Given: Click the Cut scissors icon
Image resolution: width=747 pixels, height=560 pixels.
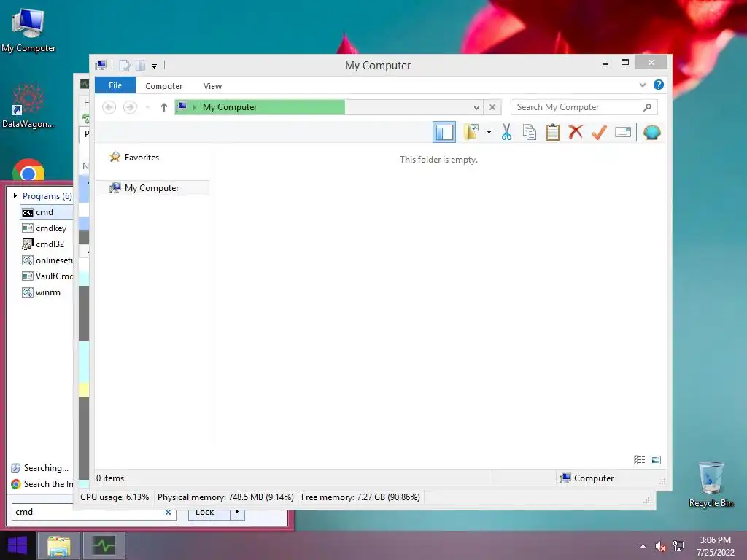Looking at the screenshot, I should [x=506, y=132].
